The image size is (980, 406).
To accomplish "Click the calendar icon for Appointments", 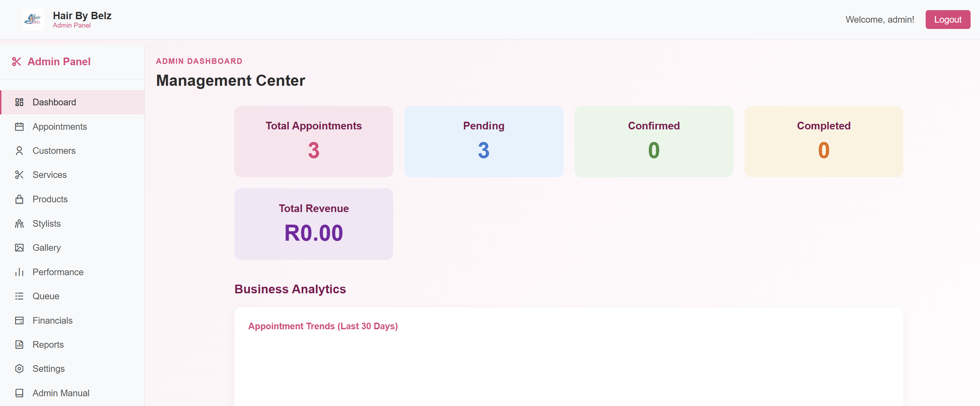I will [20, 127].
